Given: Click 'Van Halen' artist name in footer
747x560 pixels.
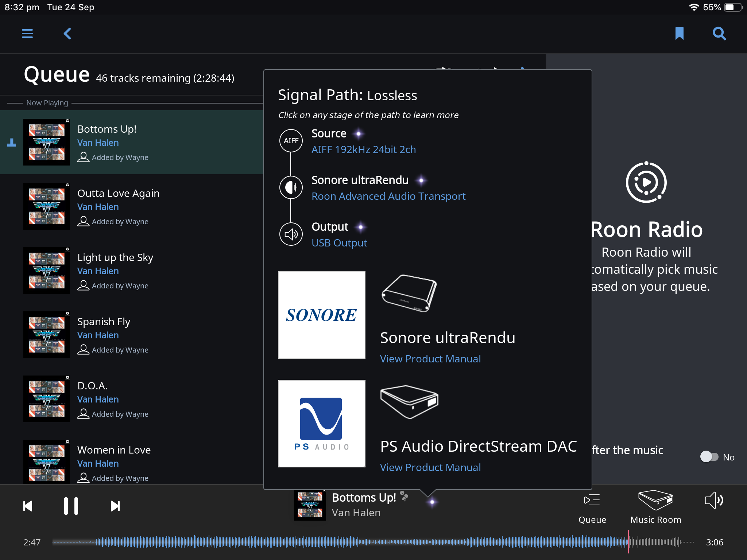Looking at the screenshot, I should coord(356,513).
